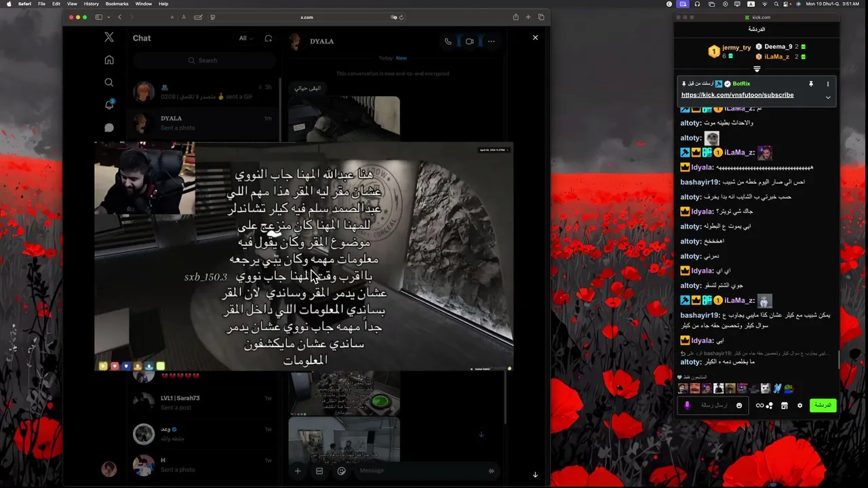This screenshot has height=488, width=868.
Task: Open the LVL1 | Sarah73 conversation
Action: point(203,402)
